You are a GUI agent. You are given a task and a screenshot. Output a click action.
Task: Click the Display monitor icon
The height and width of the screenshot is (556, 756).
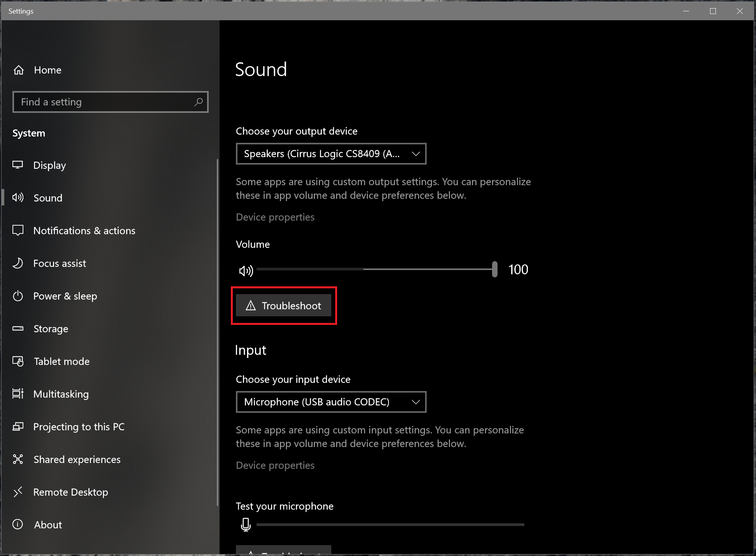pyautogui.click(x=18, y=165)
